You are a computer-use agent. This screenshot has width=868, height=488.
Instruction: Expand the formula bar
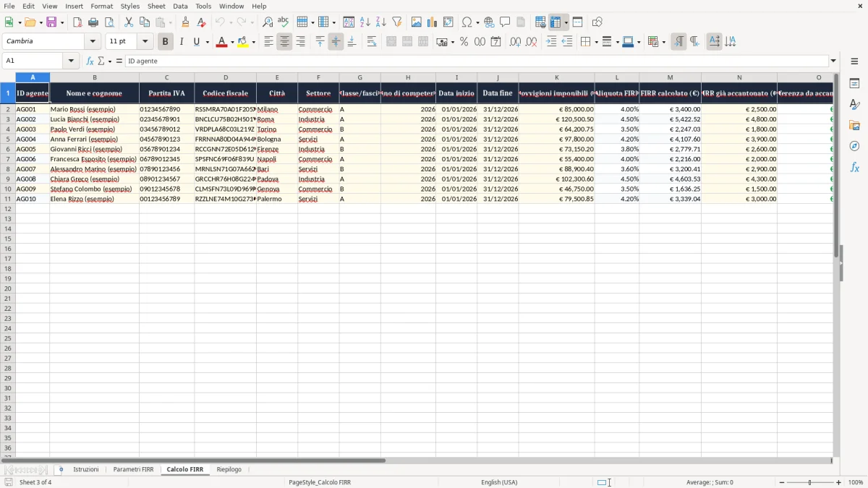click(x=833, y=61)
